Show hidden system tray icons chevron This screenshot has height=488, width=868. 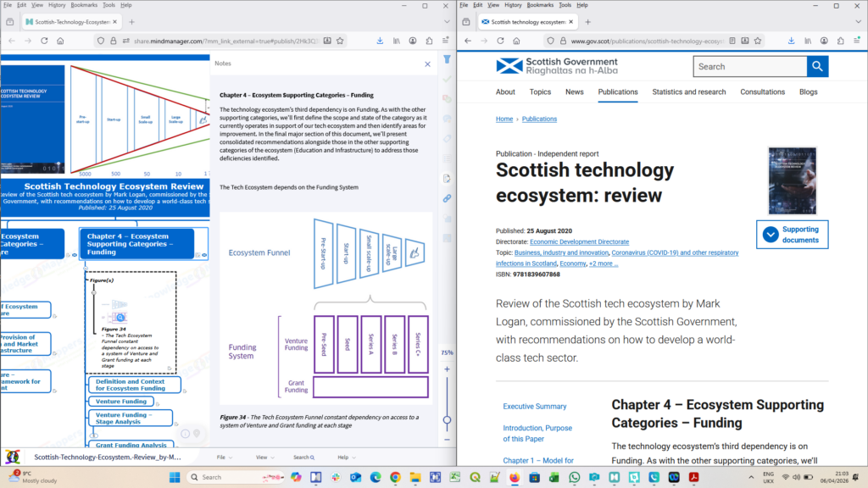tap(751, 477)
